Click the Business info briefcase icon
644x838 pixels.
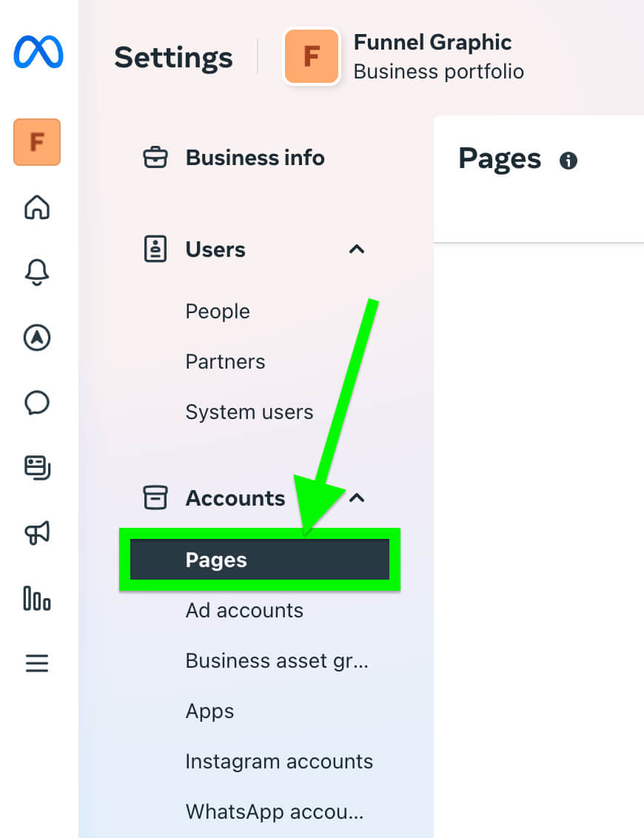[155, 157]
